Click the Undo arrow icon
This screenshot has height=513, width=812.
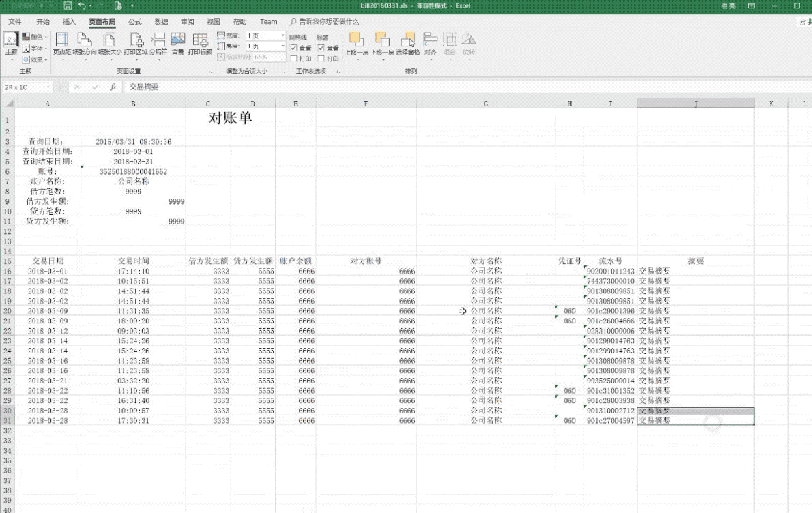point(82,5)
